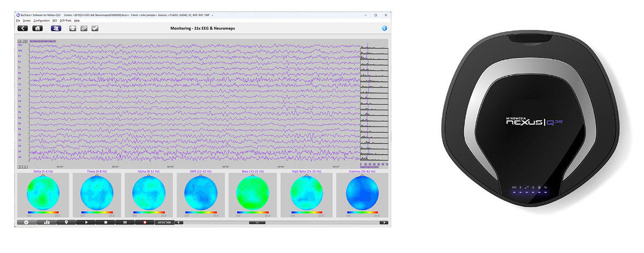Go to the Home screen icon
644x253 pixels.
(x=38, y=28)
